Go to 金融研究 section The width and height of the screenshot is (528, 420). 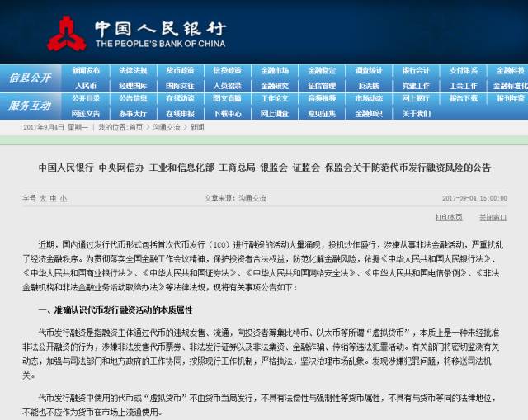(275, 86)
